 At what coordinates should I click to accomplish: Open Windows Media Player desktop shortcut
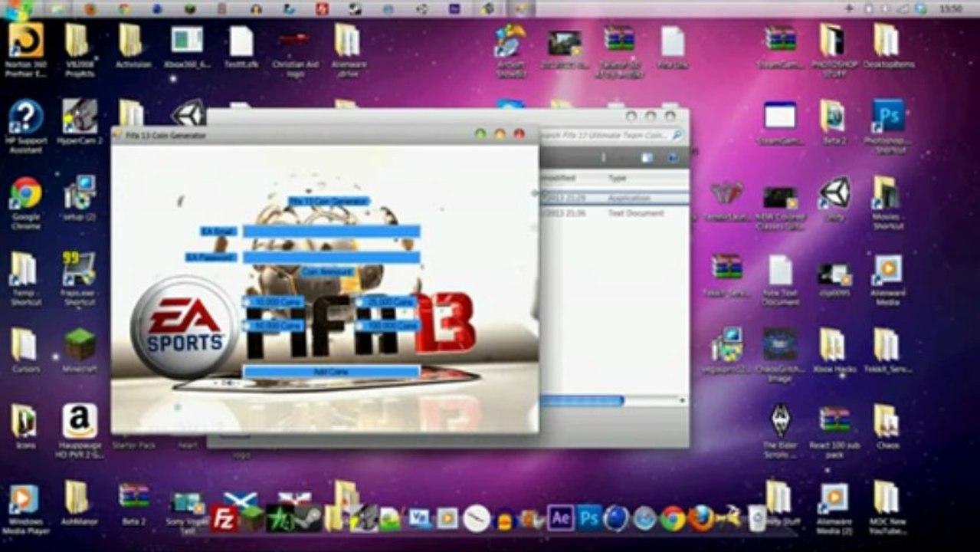pyautogui.click(x=25, y=508)
